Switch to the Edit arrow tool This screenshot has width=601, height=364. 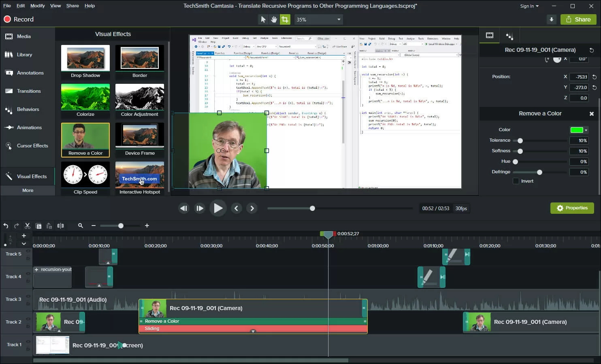pyautogui.click(x=263, y=19)
